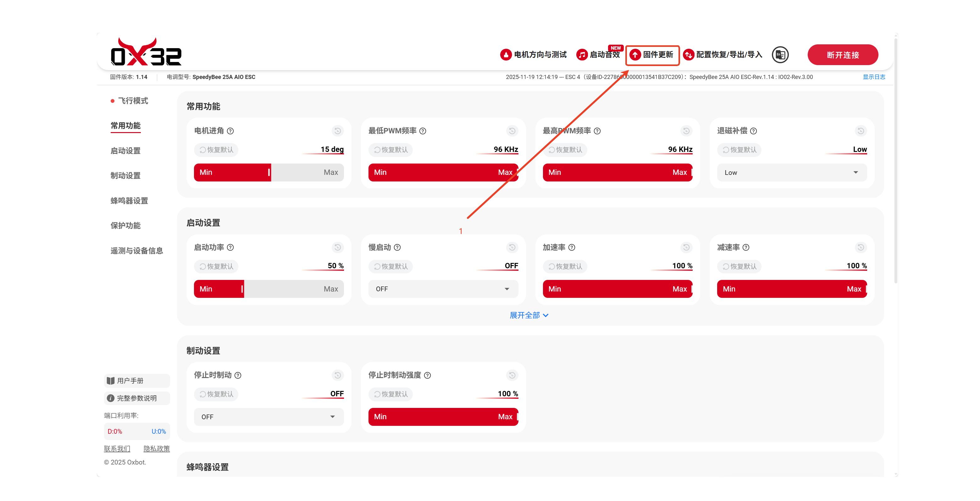Click the config restore/export/import (配置恢复/导出/导入) icon

point(688,55)
